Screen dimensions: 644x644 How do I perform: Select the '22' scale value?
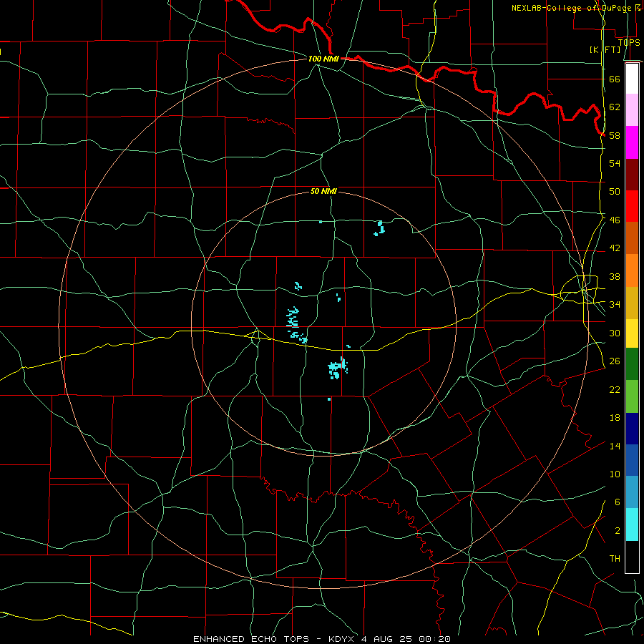click(x=615, y=389)
